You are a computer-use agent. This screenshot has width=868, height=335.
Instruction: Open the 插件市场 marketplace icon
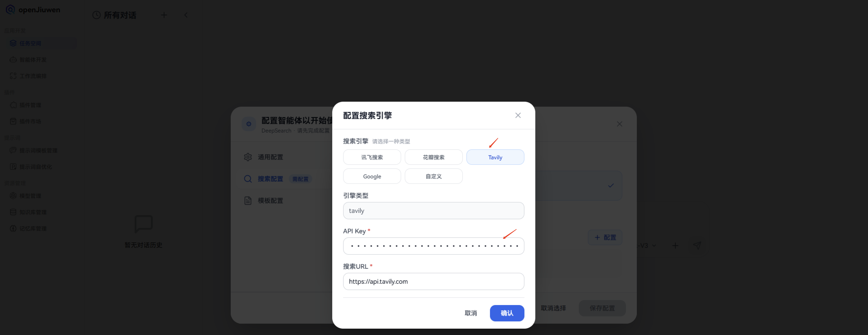click(x=13, y=121)
